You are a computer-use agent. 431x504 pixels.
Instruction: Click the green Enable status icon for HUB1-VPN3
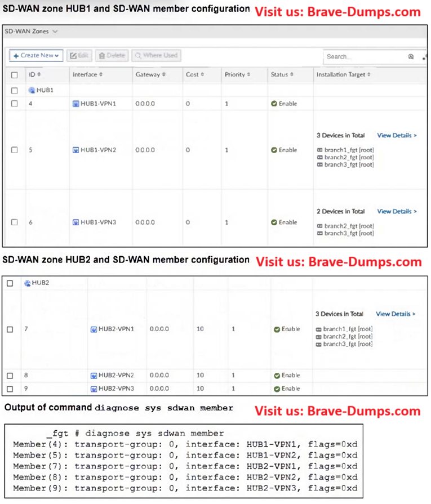point(274,222)
